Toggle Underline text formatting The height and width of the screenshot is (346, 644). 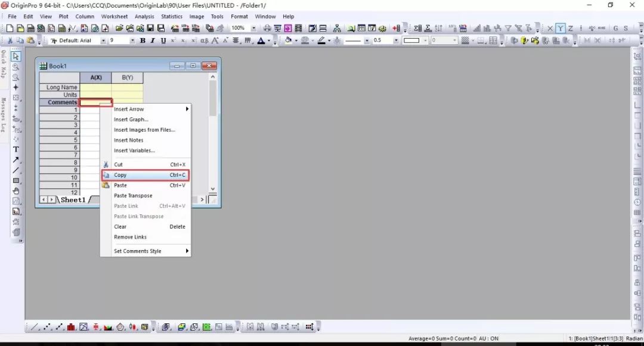coord(163,40)
